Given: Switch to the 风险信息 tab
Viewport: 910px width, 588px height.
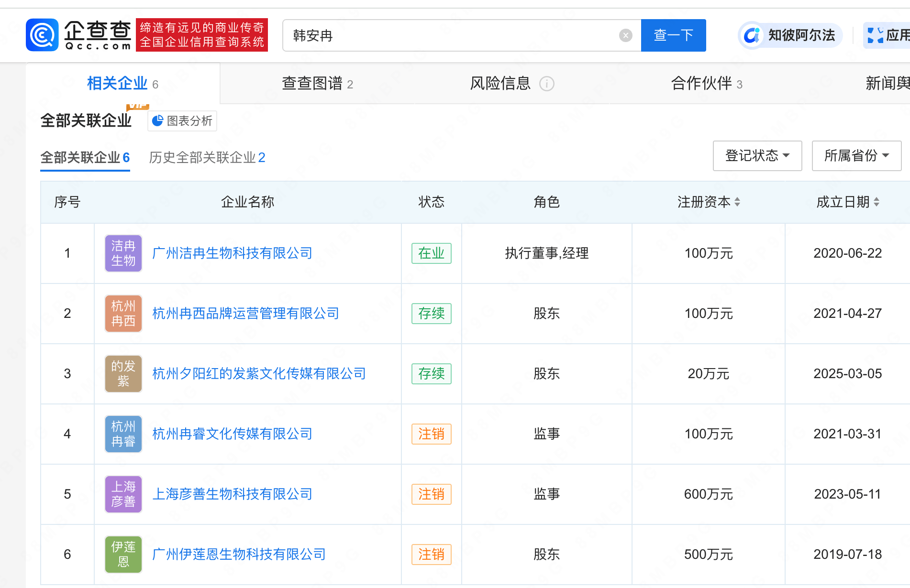Looking at the screenshot, I should (512, 84).
